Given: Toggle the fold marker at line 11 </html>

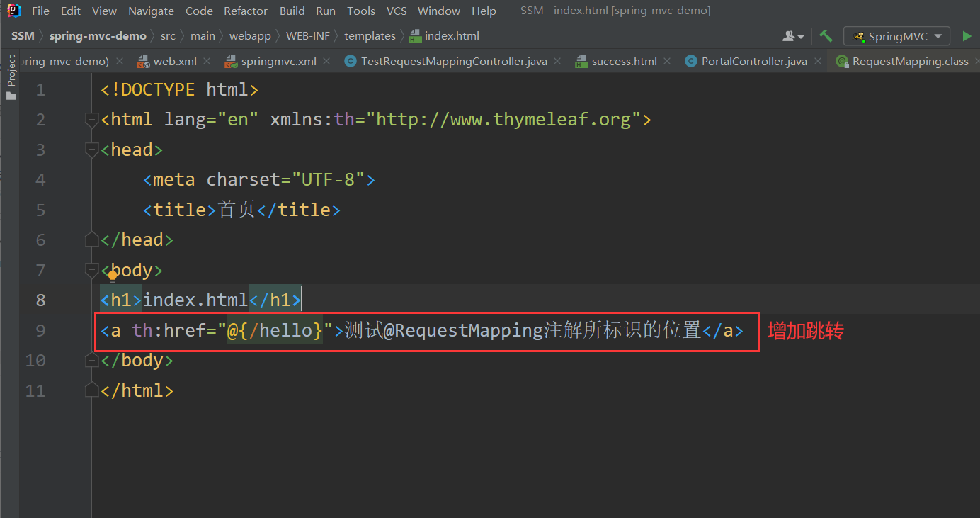Looking at the screenshot, I should pyautogui.click(x=91, y=390).
